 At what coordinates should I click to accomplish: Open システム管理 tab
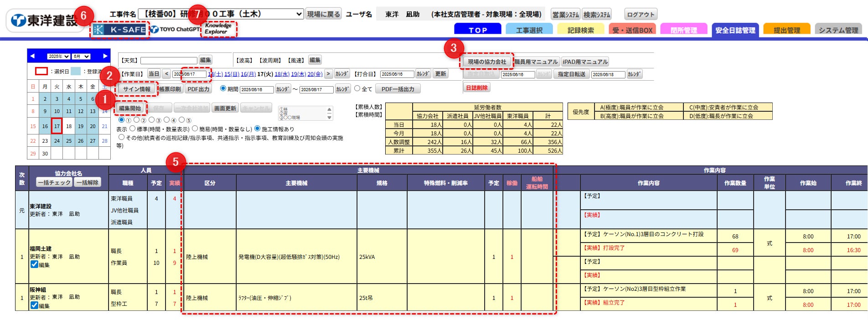pos(838,29)
